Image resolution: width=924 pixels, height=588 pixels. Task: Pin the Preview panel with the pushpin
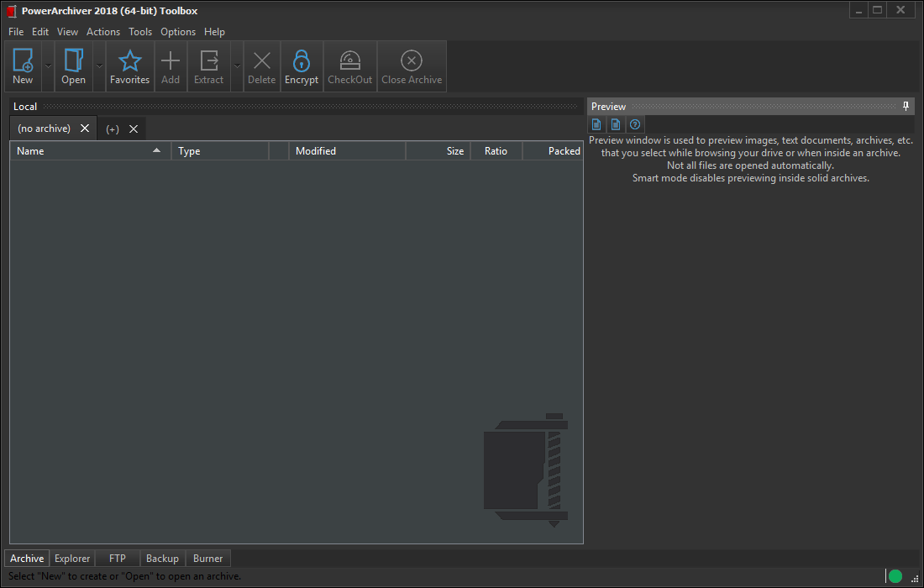click(906, 106)
